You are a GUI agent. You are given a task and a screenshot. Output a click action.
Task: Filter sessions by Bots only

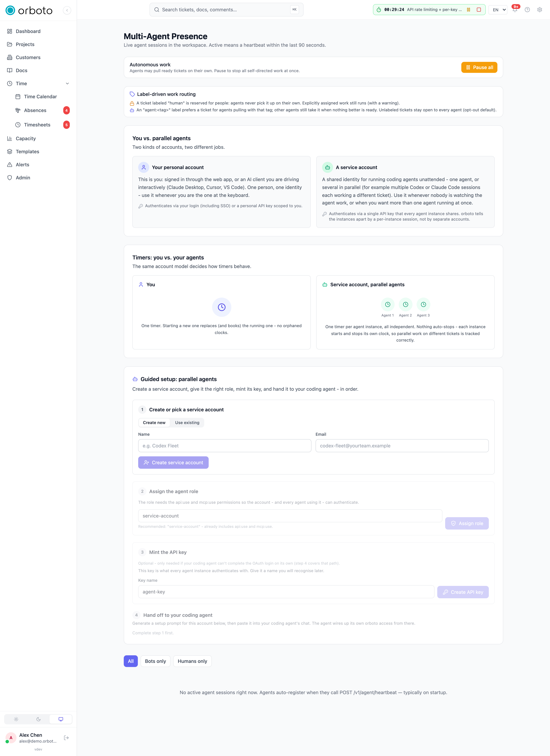click(x=155, y=661)
